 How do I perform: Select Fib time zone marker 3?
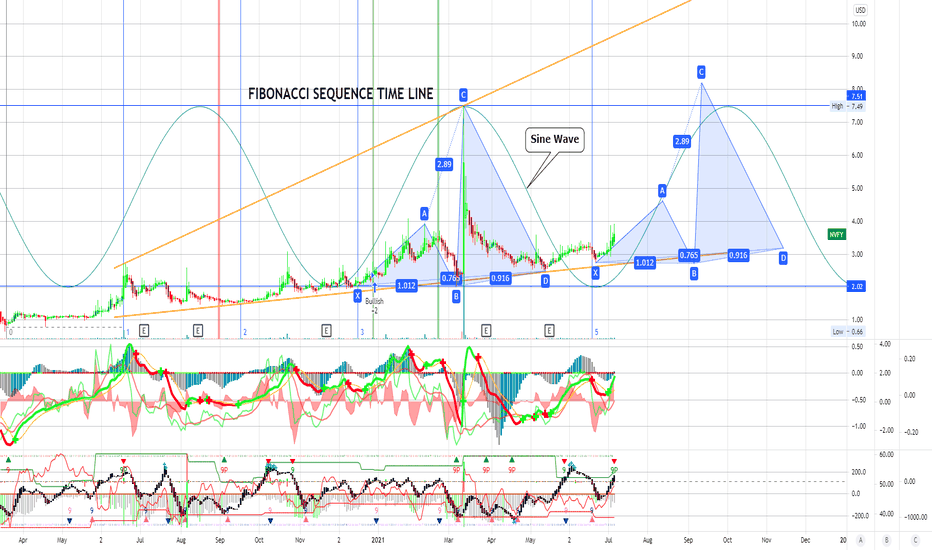[362, 332]
